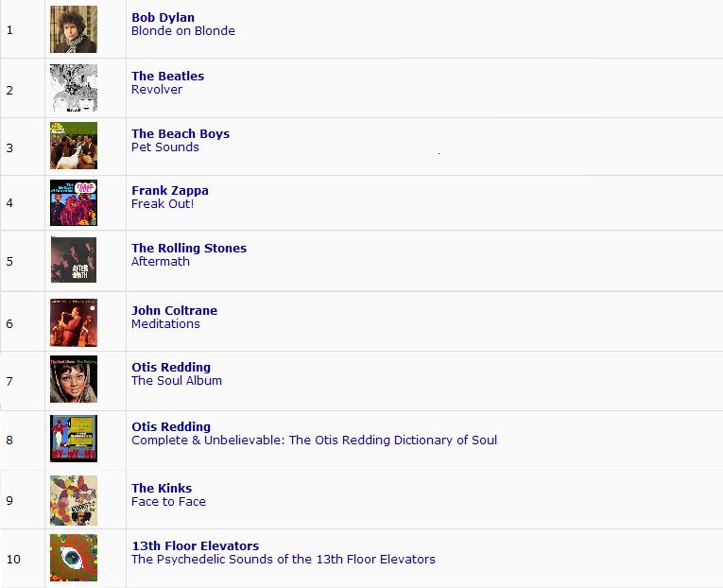Open the Frank Zappa artist link
This screenshot has width=723, height=588.
170,190
